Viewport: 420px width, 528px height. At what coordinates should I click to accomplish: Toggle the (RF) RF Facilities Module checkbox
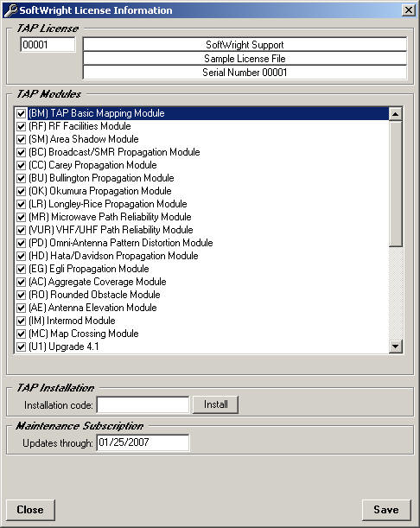[x=21, y=126]
